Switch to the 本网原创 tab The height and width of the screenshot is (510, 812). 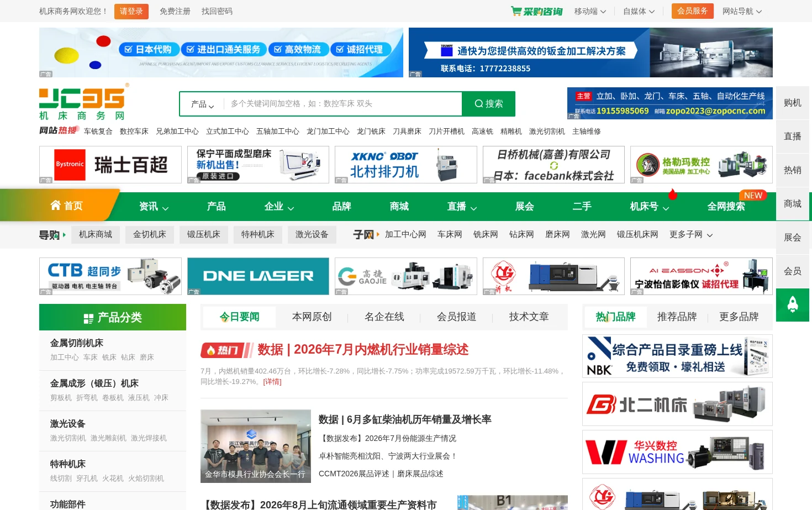(312, 317)
